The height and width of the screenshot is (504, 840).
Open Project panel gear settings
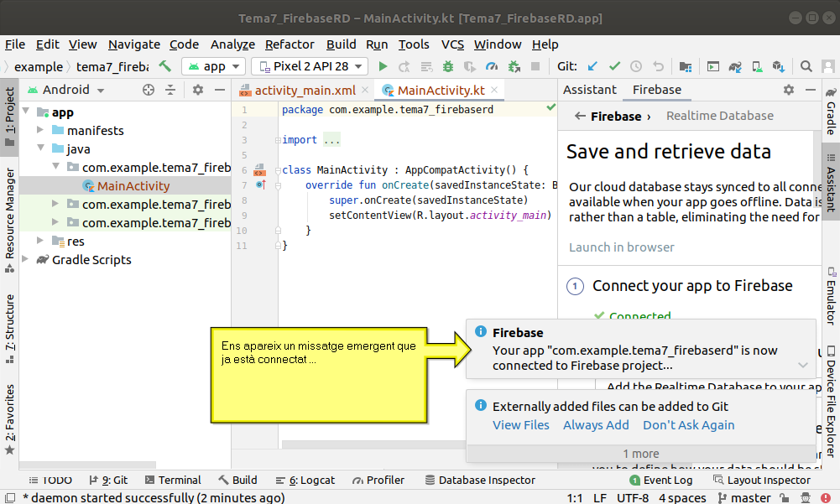(198, 90)
